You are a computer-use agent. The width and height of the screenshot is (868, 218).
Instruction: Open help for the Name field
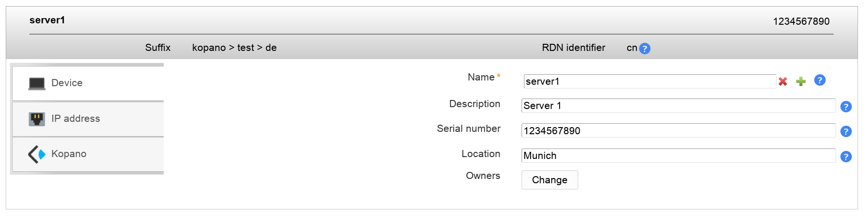[x=819, y=80]
